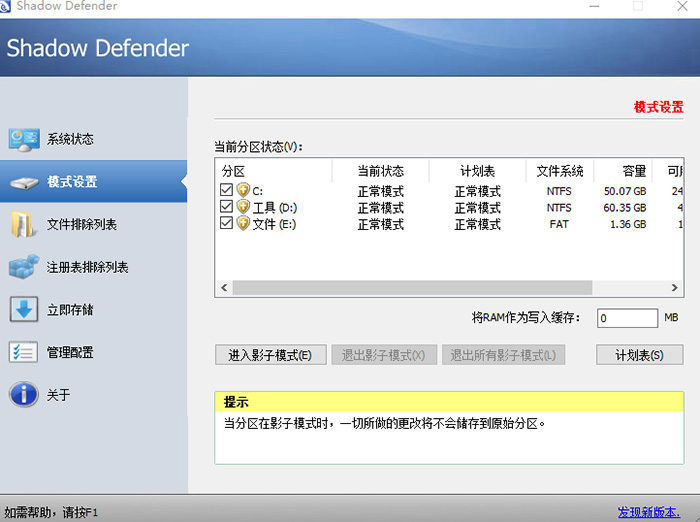Open the 关于 page
The height and width of the screenshot is (522, 700).
pos(93,395)
